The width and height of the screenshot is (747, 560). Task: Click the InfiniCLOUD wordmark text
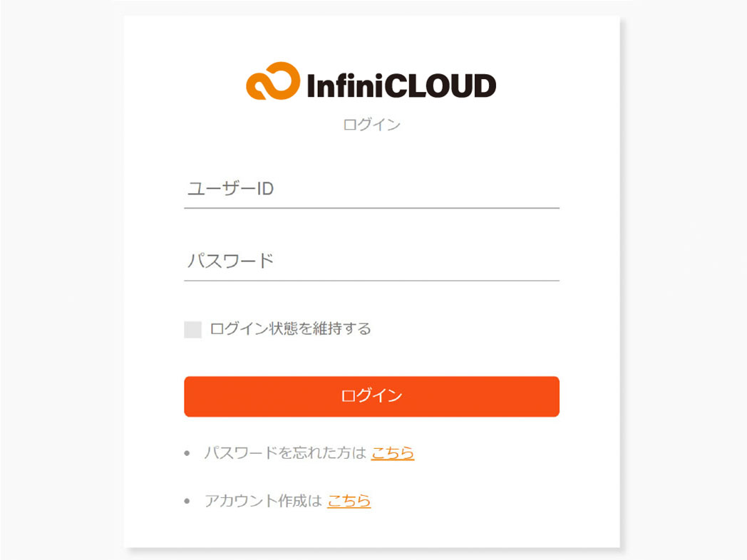pyautogui.click(x=401, y=85)
